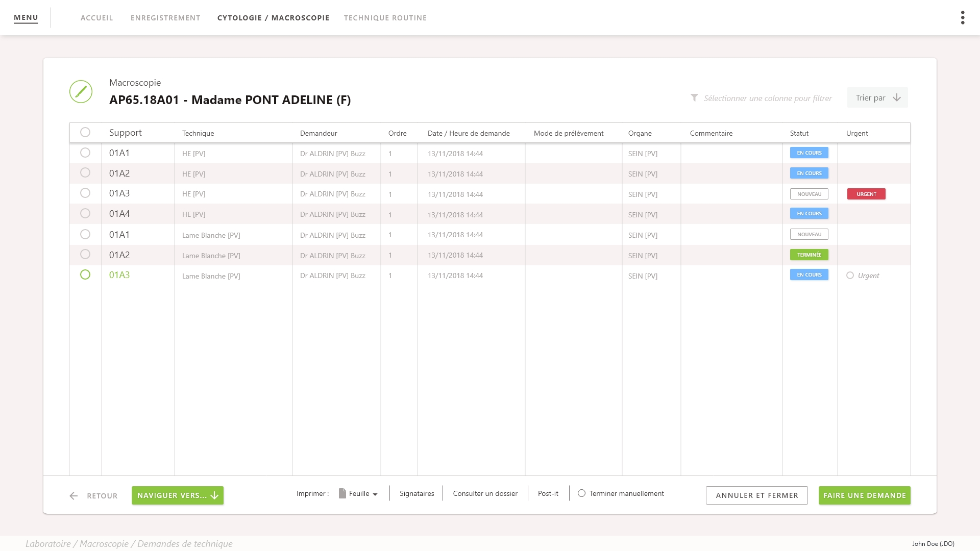Click the Retour back arrow icon
The height and width of the screenshot is (551, 980).
[73, 496]
